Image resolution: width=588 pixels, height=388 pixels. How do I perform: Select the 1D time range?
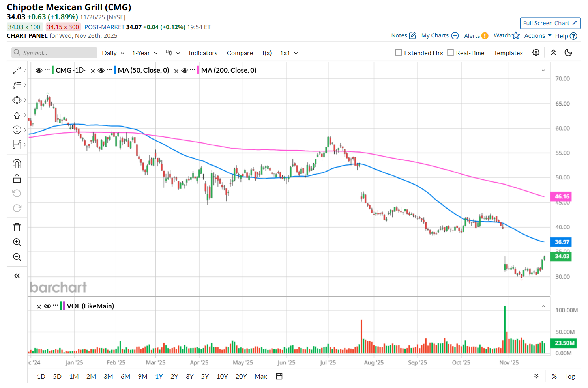click(41, 377)
